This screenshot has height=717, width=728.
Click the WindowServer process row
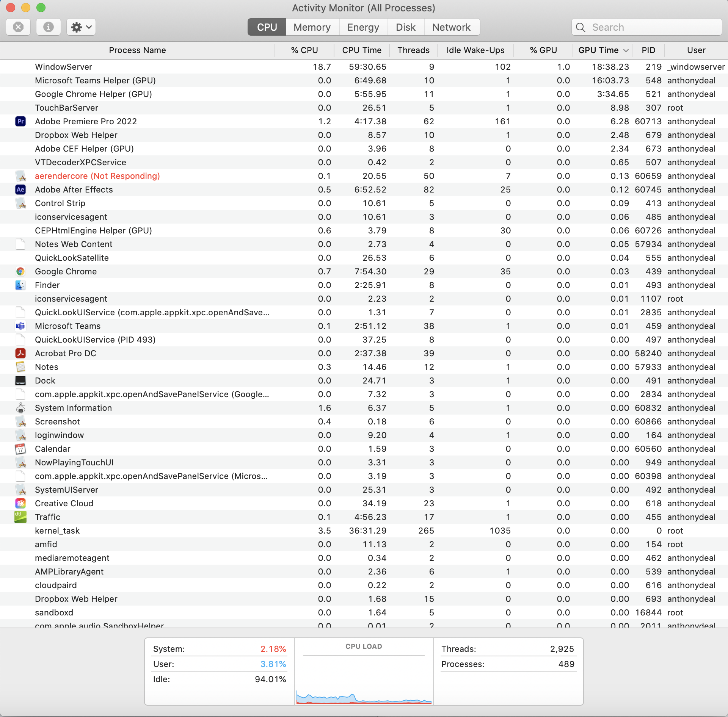pyautogui.click(x=364, y=67)
